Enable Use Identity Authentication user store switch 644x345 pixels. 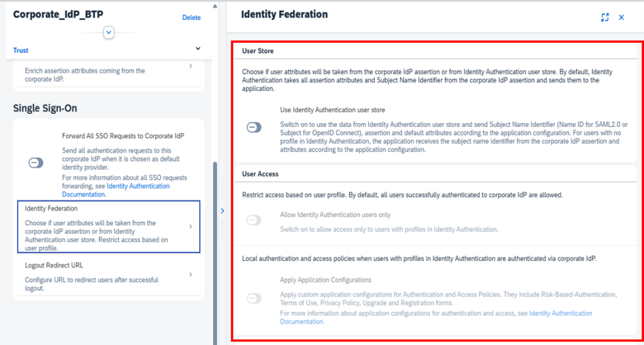(254, 128)
